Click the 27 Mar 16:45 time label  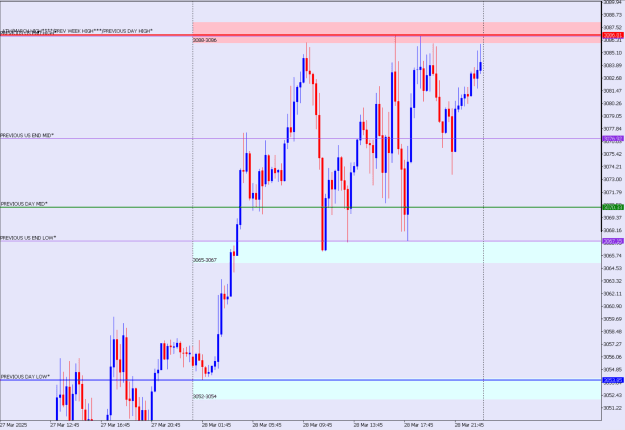[115, 425]
